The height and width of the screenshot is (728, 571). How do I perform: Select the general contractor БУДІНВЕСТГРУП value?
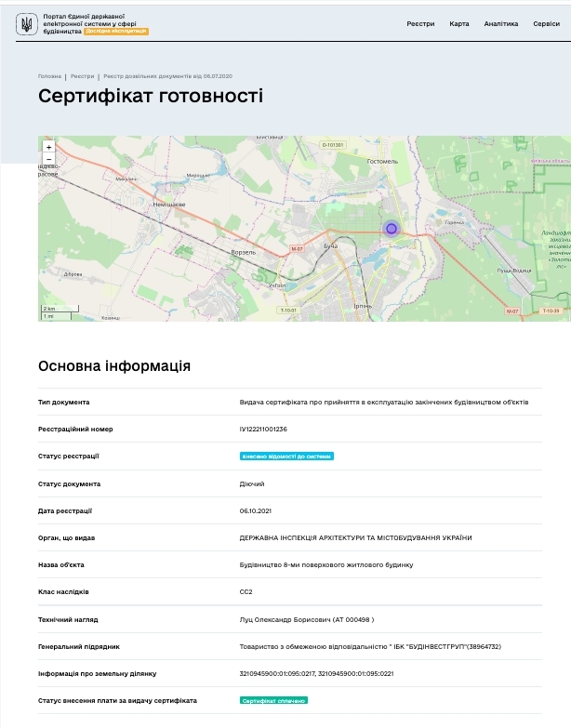pos(370,646)
